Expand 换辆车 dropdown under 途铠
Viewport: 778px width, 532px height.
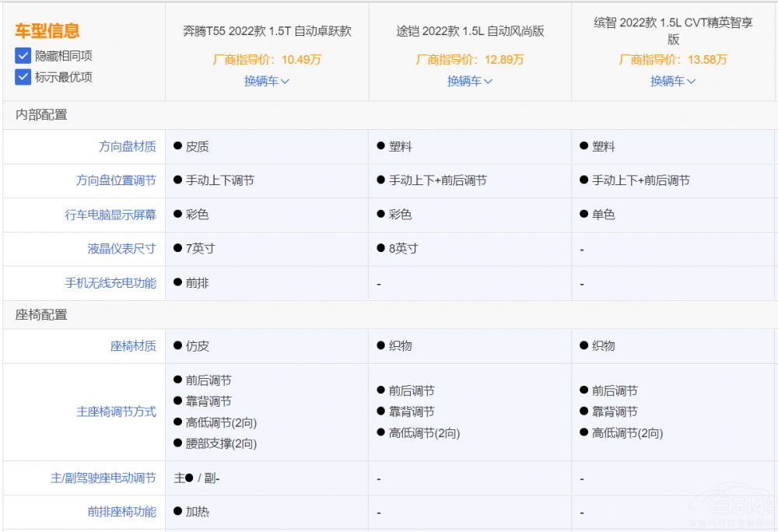(x=470, y=81)
